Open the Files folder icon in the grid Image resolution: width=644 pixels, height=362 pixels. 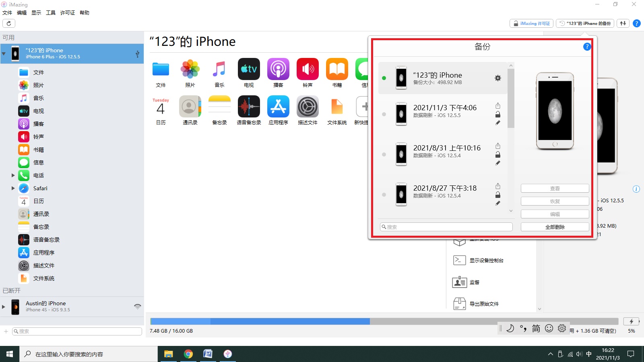(x=161, y=69)
